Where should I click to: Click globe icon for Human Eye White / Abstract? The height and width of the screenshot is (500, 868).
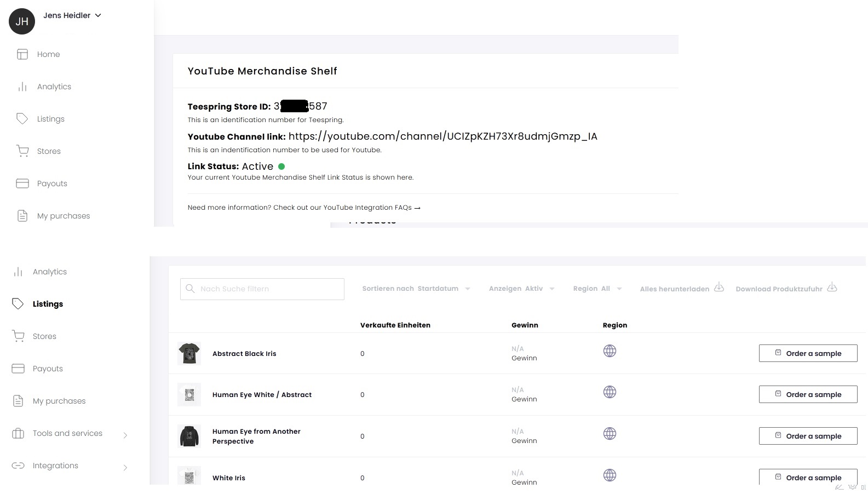[x=610, y=392]
